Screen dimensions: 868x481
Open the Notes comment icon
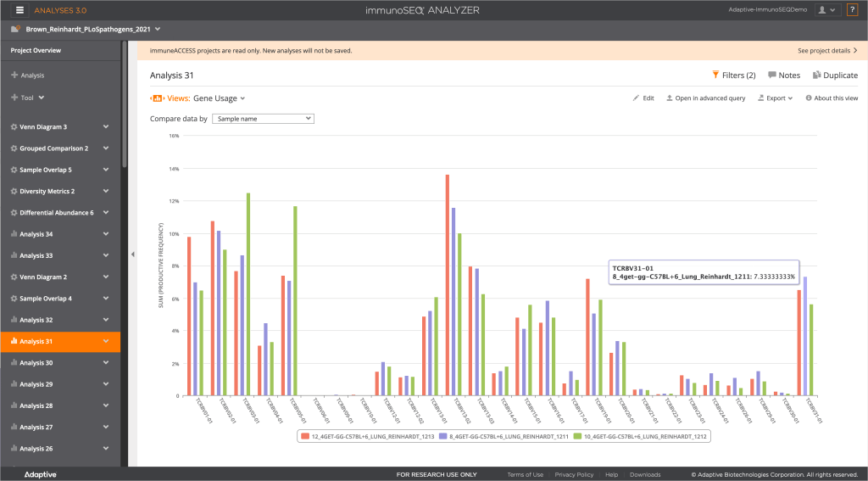click(772, 75)
